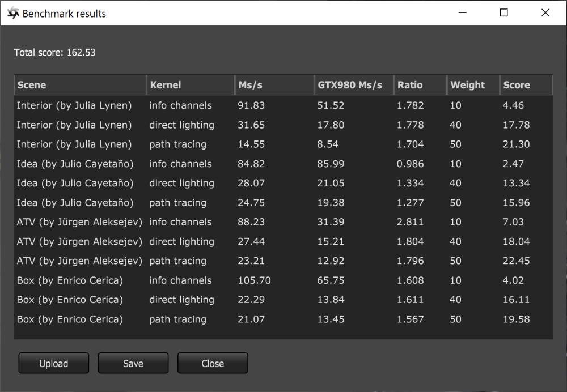Click the 91.83 Ms/s value

[x=251, y=105]
